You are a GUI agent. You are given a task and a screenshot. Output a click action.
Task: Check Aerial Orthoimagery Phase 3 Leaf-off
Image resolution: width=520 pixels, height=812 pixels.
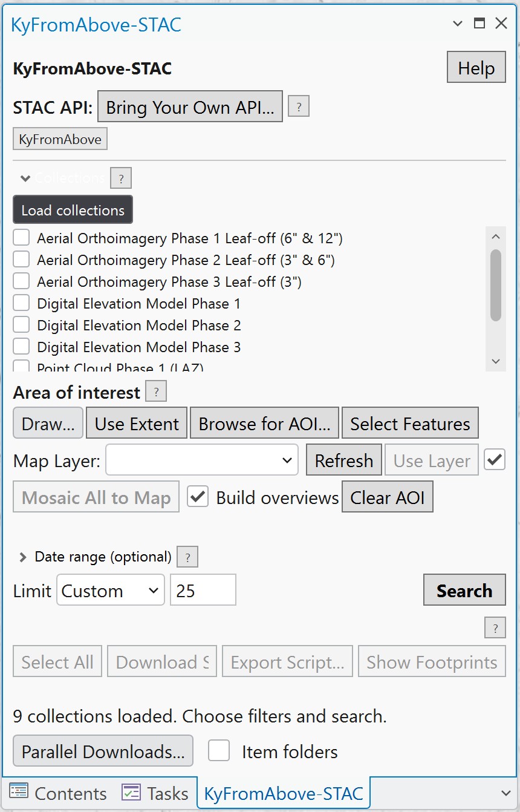[21, 281]
